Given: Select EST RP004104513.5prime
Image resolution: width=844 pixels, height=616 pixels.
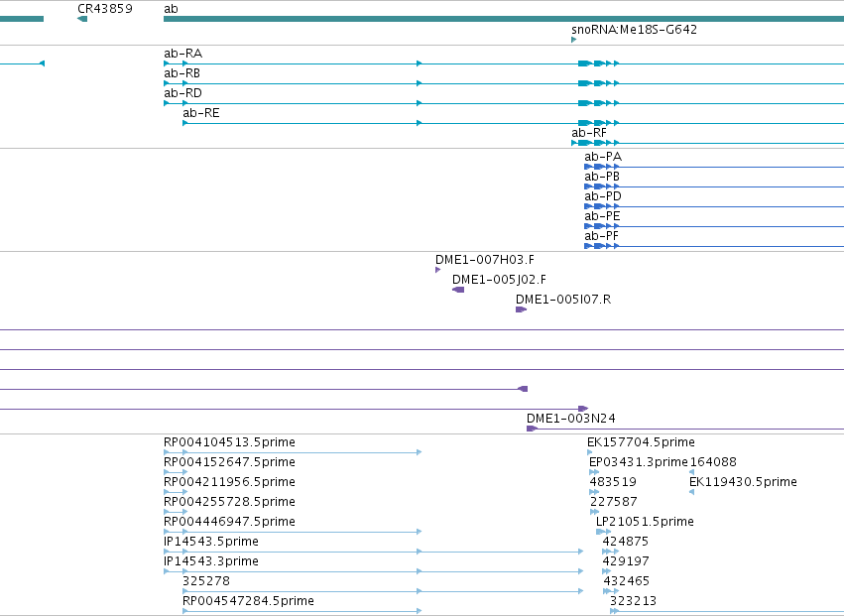Looking at the screenshot, I should click(x=229, y=442).
